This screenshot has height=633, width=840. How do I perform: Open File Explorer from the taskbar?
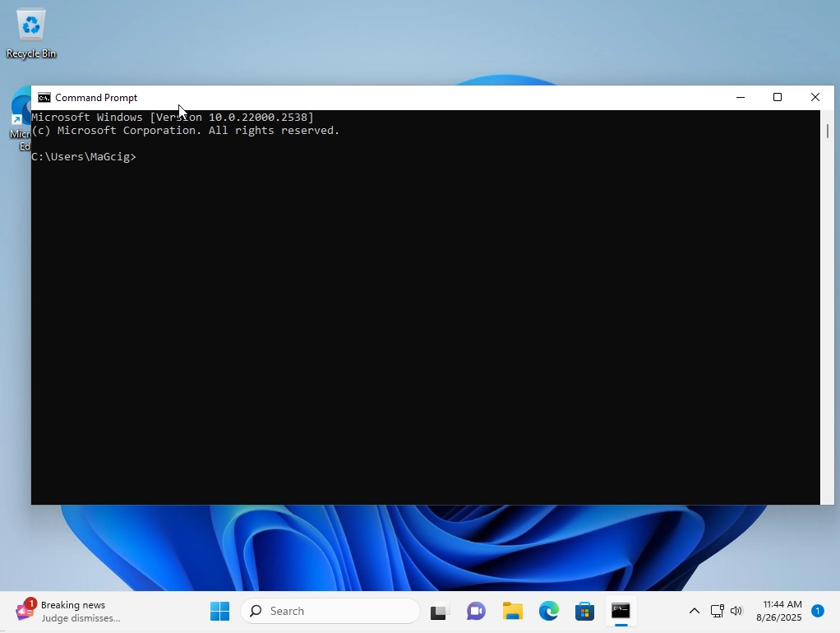click(513, 612)
